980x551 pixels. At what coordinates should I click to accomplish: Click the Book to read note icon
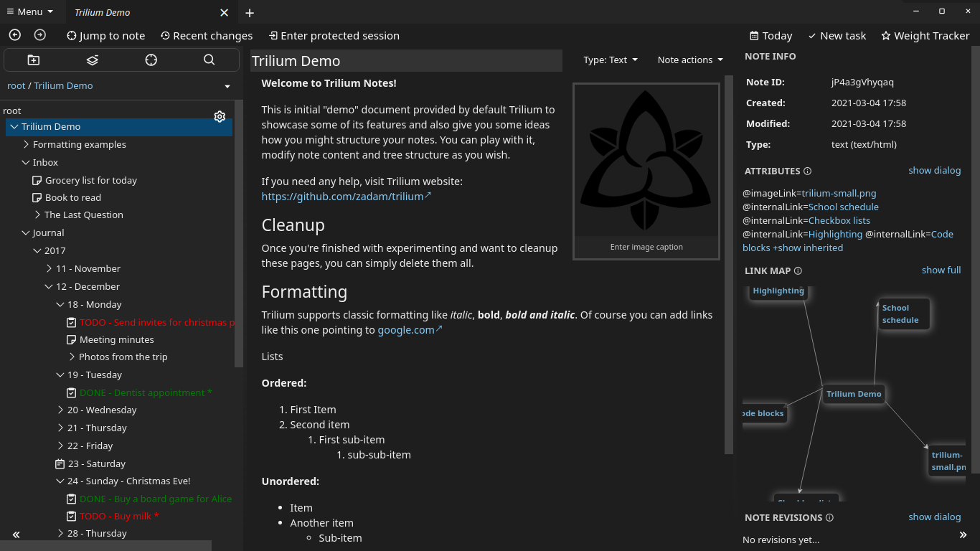(x=37, y=197)
